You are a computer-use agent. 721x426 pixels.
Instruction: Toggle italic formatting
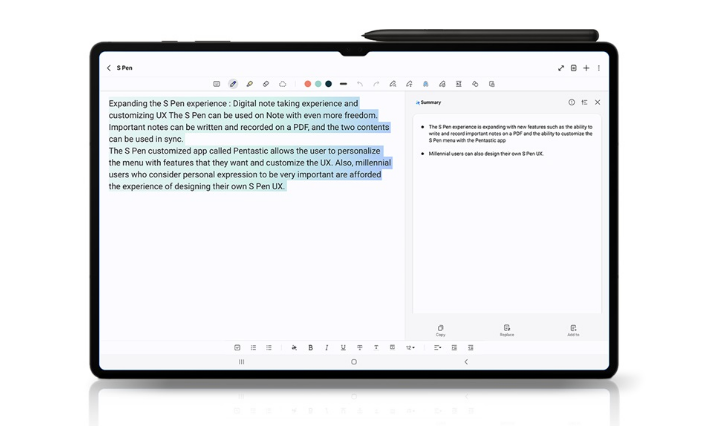coord(327,348)
